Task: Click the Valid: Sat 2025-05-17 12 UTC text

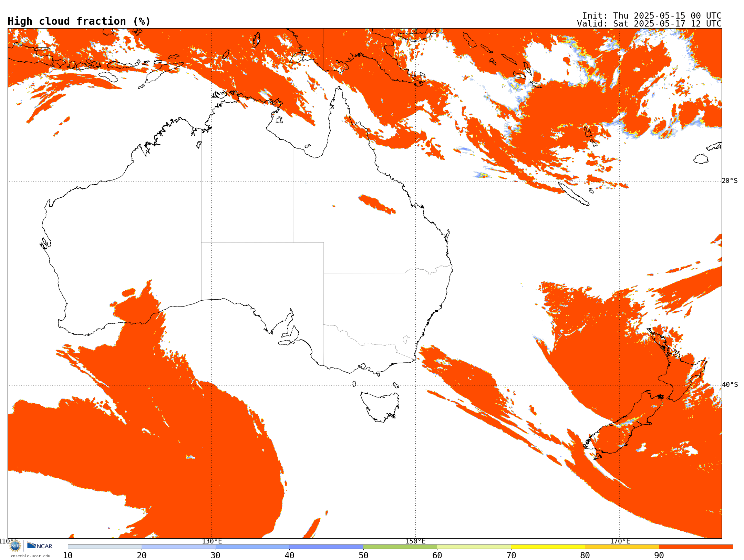Action: tap(649, 24)
